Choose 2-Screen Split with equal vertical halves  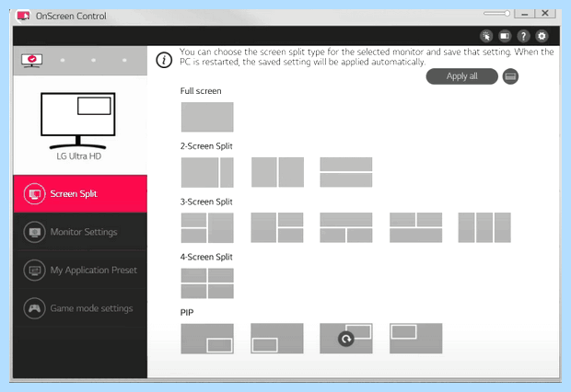click(x=277, y=172)
